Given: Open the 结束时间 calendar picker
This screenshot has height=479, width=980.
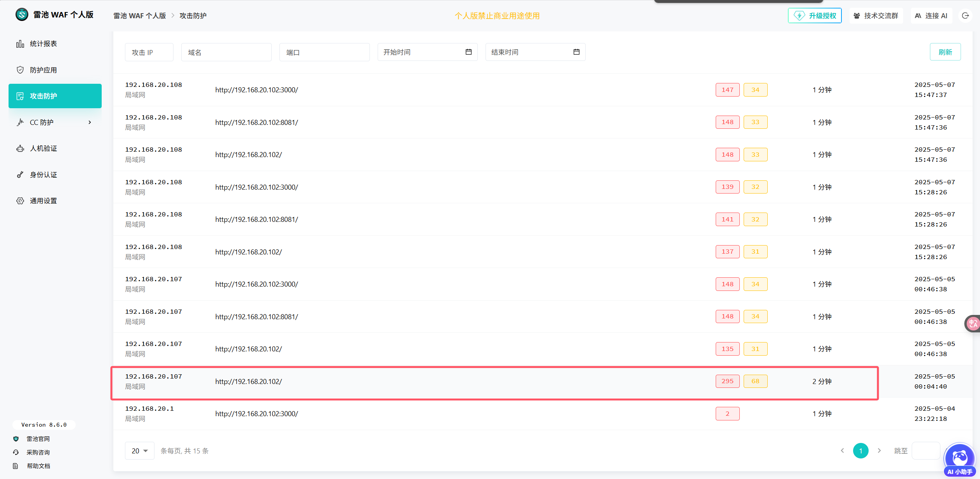Looking at the screenshot, I should [576, 52].
